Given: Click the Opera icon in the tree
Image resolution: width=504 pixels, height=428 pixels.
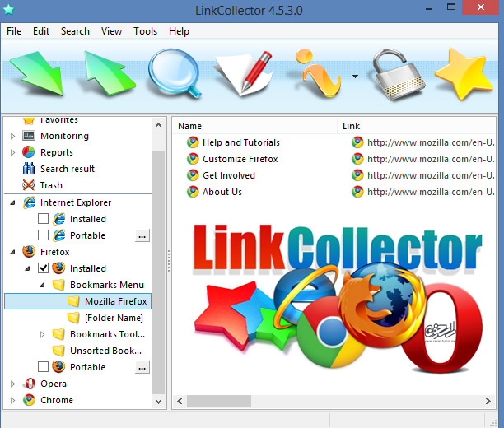Looking at the screenshot, I should click(x=30, y=384).
